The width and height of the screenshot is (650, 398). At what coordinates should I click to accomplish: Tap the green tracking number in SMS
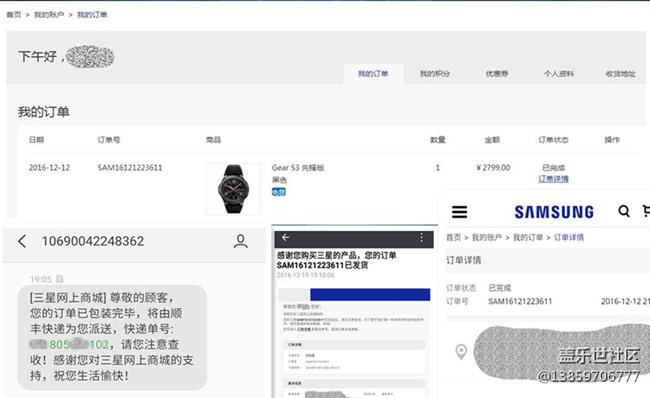click(70, 344)
